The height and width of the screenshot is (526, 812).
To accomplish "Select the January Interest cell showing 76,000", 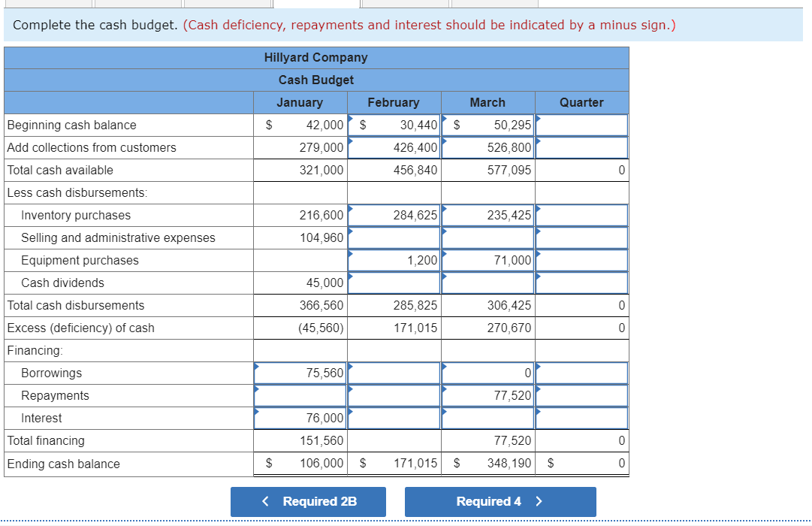I will pos(300,418).
